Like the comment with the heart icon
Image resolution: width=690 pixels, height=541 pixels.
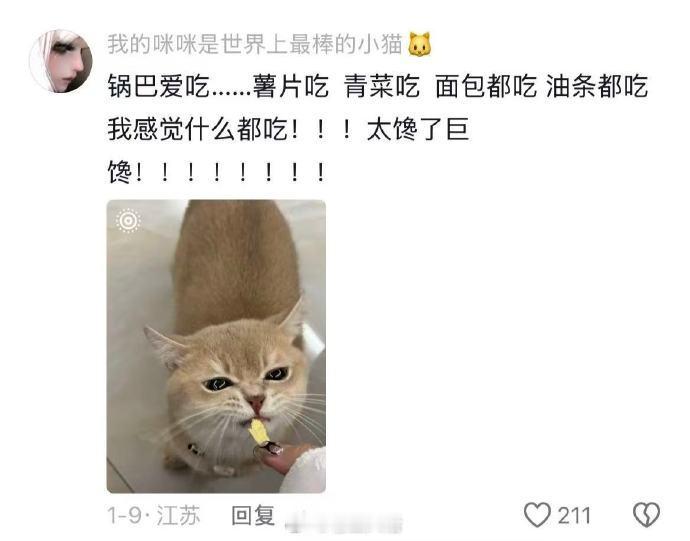pyautogui.click(x=537, y=515)
